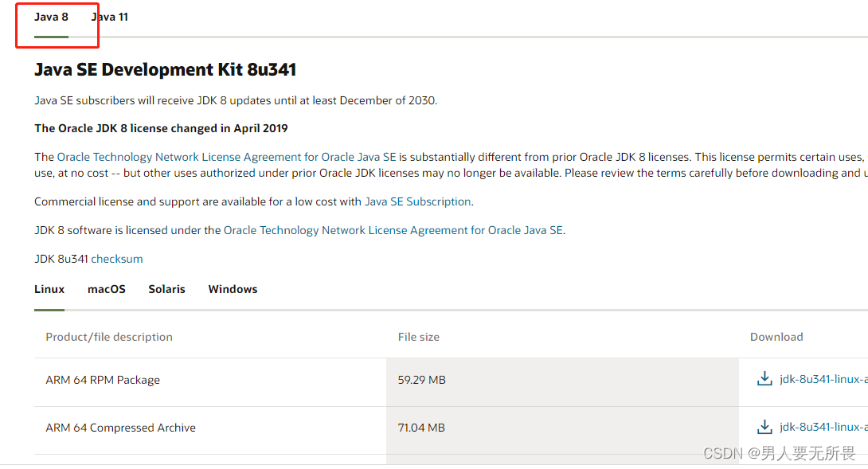Image resolution: width=868 pixels, height=469 pixels.
Task: Click the 'Java SE Development Kit 8u341' heading
Action: click(165, 70)
